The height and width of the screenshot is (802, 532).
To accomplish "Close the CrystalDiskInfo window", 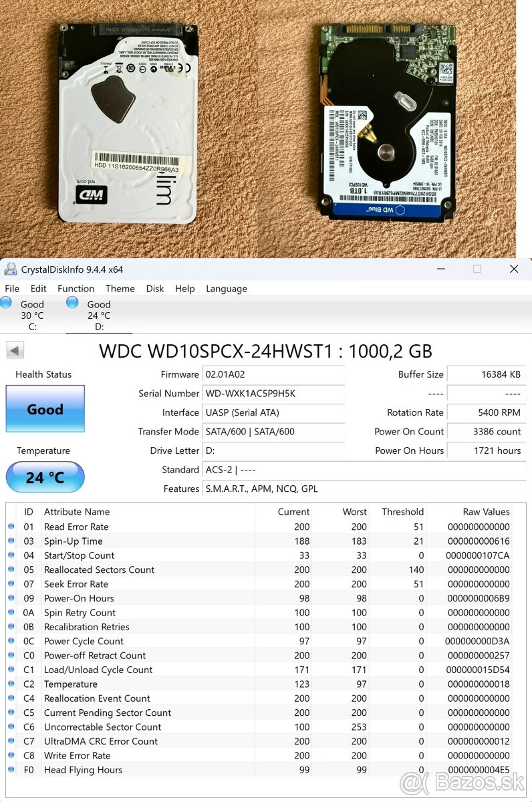I will (514, 269).
